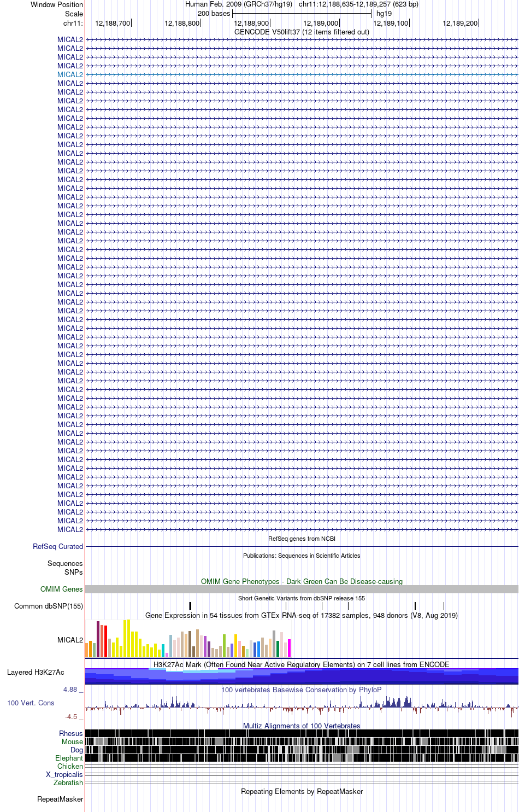The height and width of the screenshot is (812, 519).
Task: Open the GTEx Gene Expression track title
Action: click(x=302, y=615)
